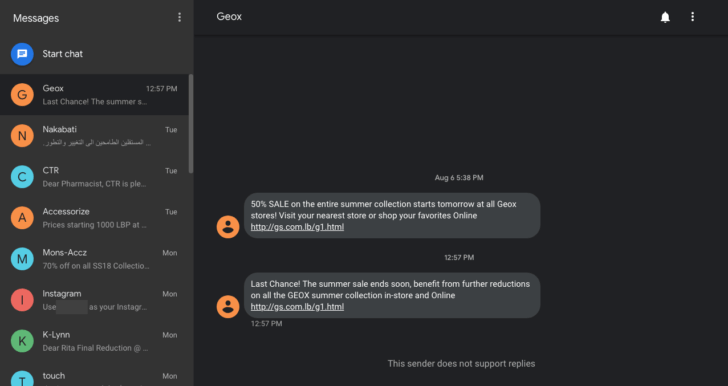This screenshot has height=386, width=728.
Task: Select the Accessorize avatar icon
Action: click(22, 218)
